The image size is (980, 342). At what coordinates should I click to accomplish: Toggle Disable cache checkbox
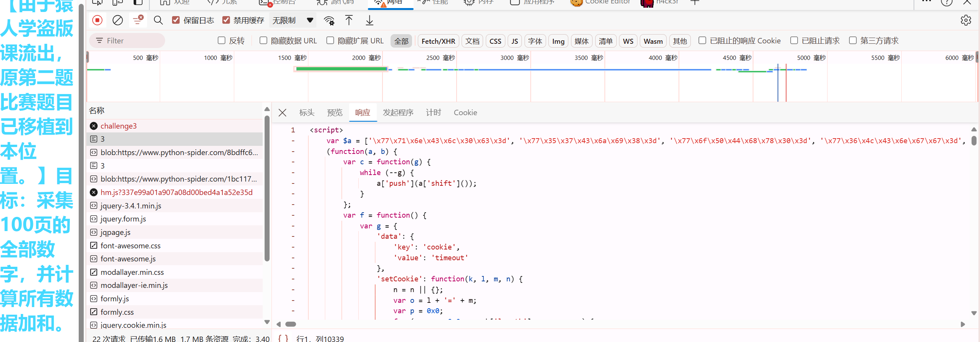(226, 20)
